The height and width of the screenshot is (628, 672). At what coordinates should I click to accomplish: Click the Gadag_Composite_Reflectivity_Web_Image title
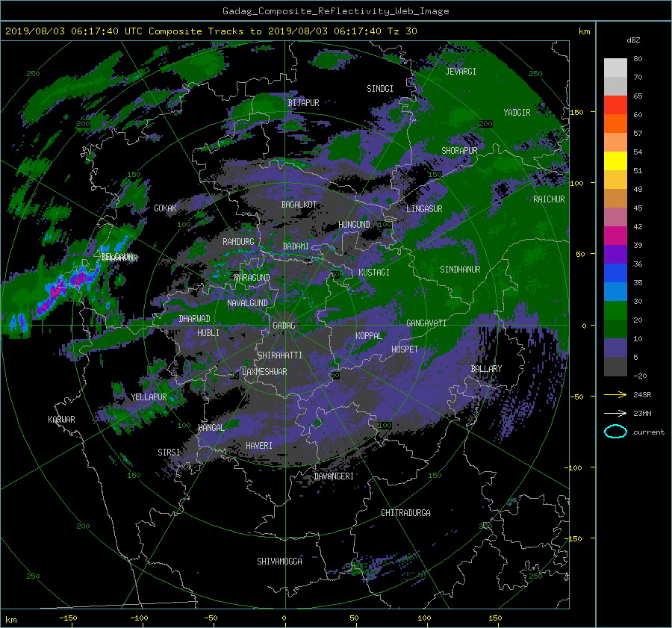click(335, 11)
